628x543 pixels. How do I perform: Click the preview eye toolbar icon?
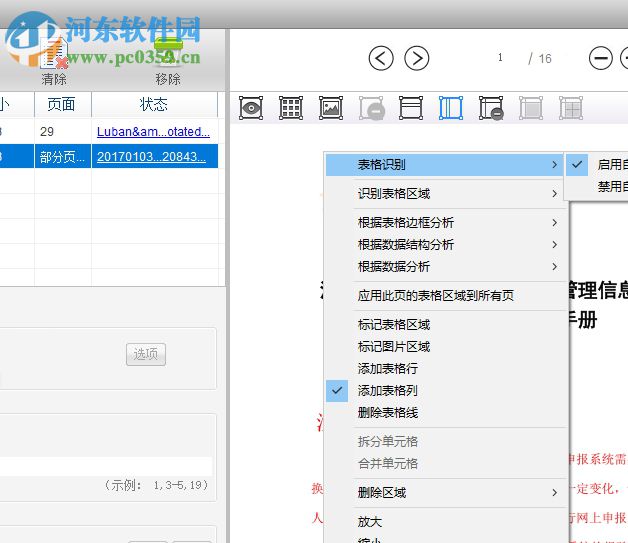[251, 108]
